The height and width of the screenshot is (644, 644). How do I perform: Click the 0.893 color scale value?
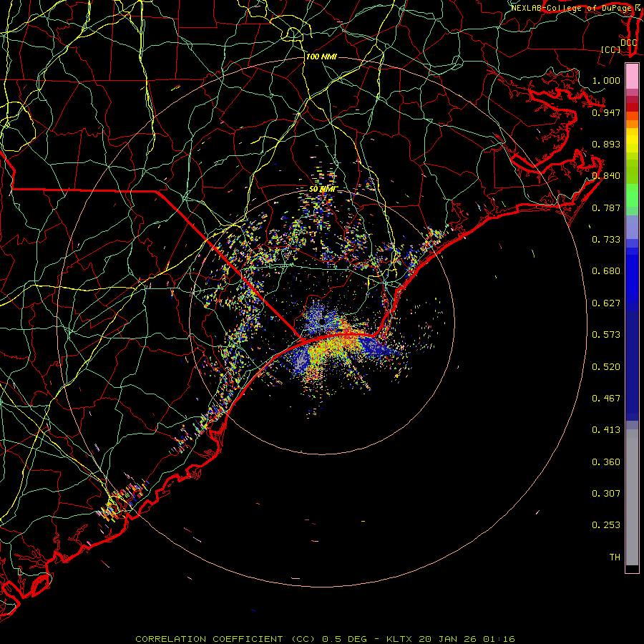[606, 144]
